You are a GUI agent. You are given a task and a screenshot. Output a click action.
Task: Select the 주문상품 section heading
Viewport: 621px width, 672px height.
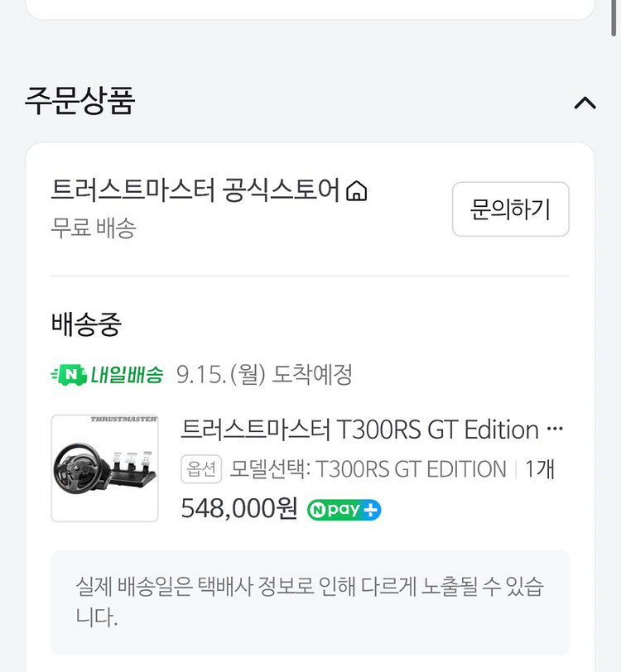tap(79, 101)
